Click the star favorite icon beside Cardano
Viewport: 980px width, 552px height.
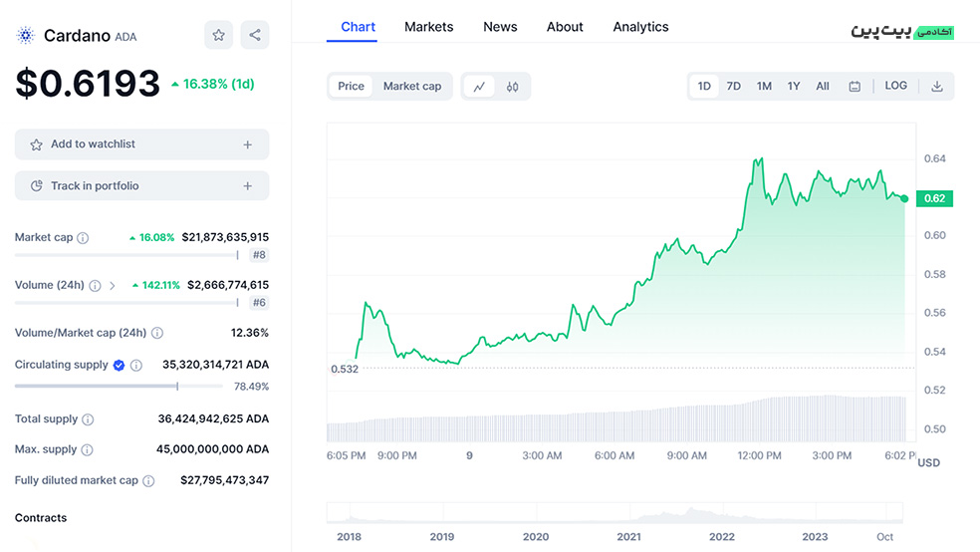pyautogui.click(x=218, y=35)
